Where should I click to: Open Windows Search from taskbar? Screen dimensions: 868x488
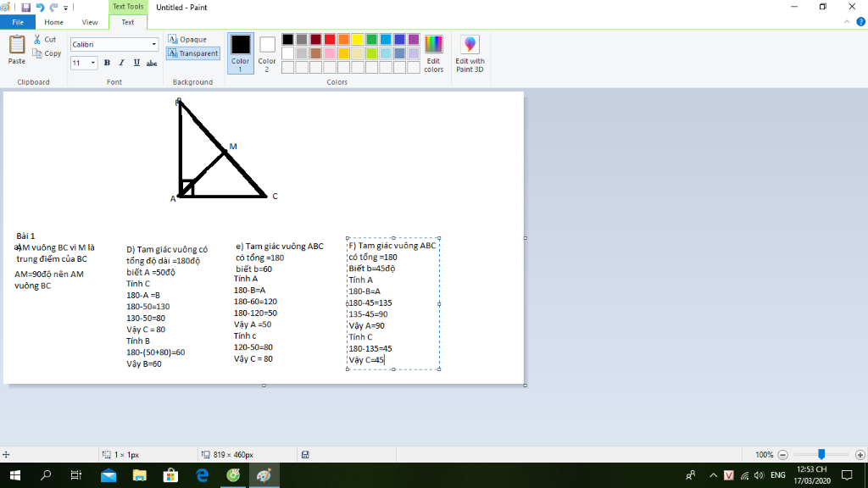(x=46, y=475)
